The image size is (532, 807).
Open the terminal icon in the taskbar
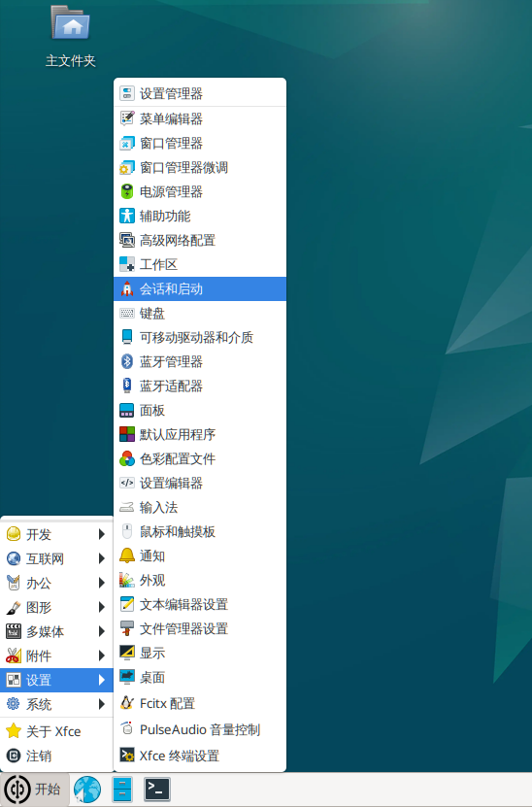tap(157, 789)
